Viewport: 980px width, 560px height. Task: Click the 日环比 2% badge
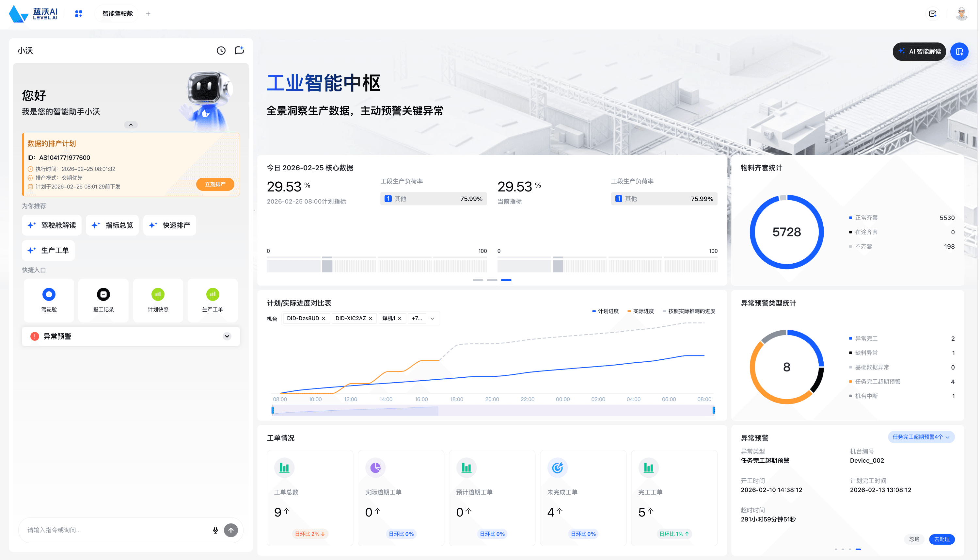click(310, 534)
